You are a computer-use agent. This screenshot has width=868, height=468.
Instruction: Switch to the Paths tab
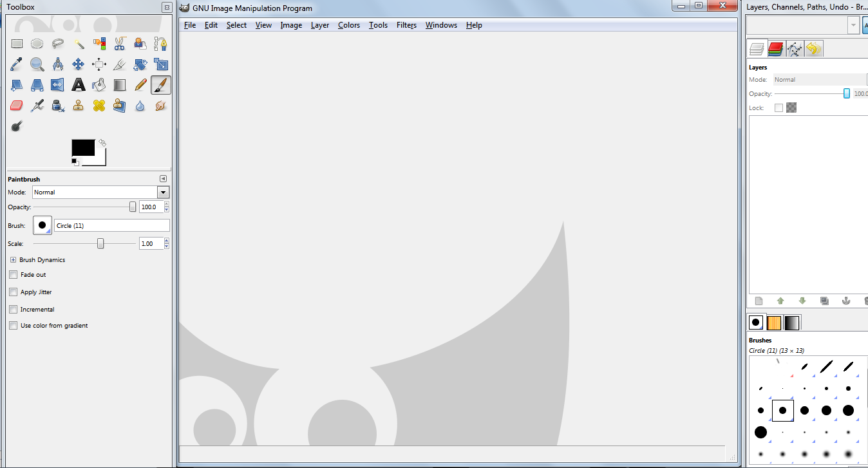795,48
